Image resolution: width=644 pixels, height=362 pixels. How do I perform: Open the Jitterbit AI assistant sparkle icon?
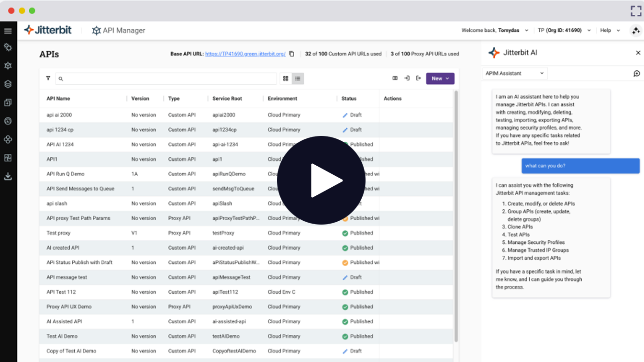635,30
